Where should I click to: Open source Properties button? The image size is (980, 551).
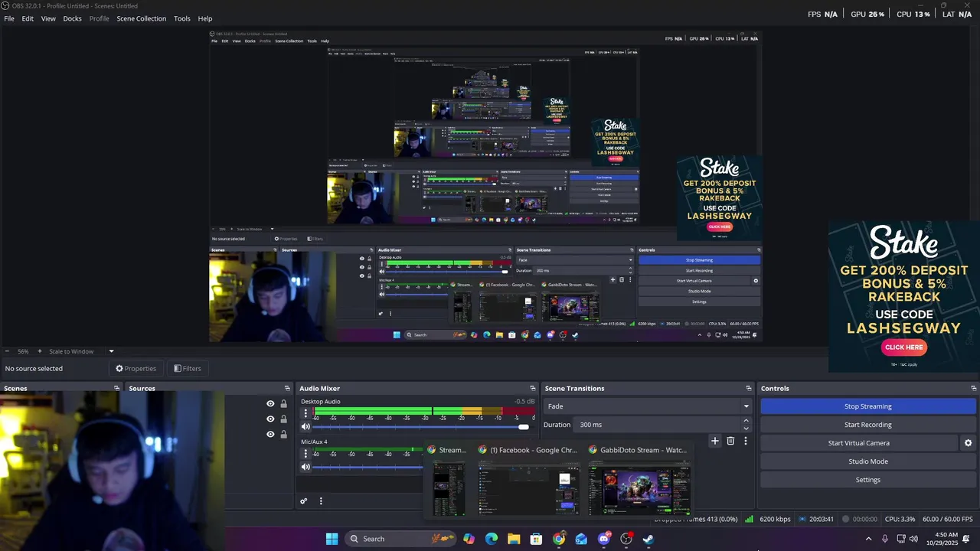tap(136, 368)
